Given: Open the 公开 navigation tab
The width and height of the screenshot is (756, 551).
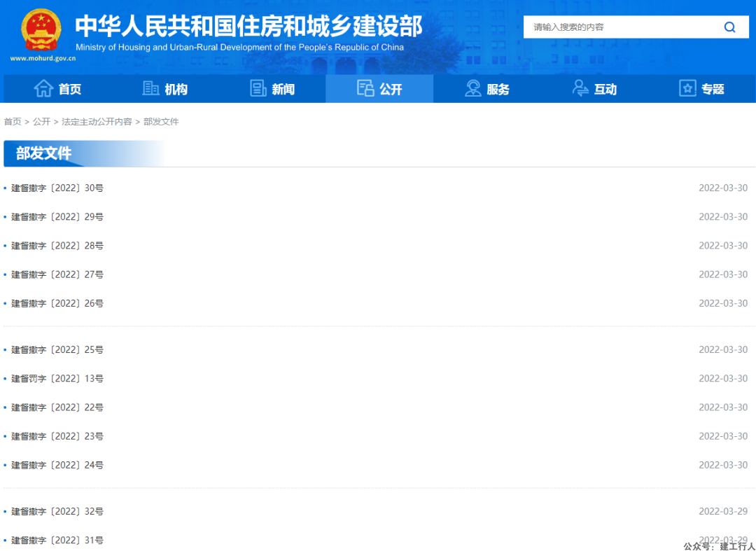Looking at the screenshot, I should pyautogui.click(x=379, y=89).
